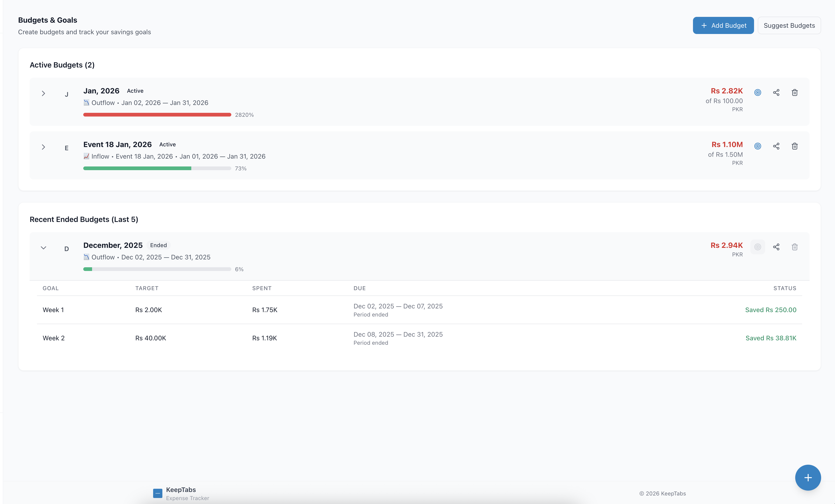Delete the Event 18 Jan budget
The height and width of the screenshot is (504, 835).
(795, 146)
